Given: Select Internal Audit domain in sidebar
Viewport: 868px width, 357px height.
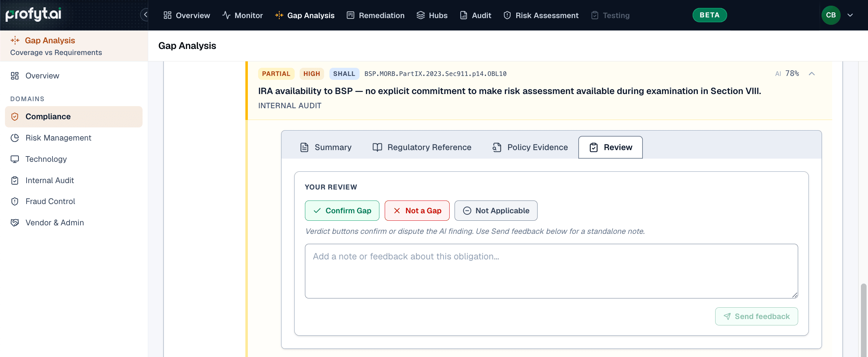Looking at the screenshot, I should click(74, 181).
